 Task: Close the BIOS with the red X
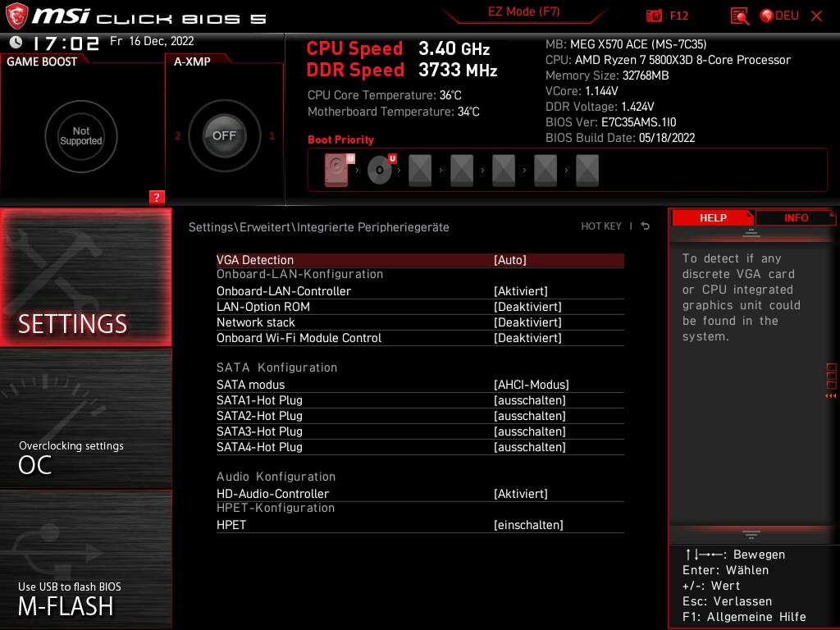[x=816, y=16]
